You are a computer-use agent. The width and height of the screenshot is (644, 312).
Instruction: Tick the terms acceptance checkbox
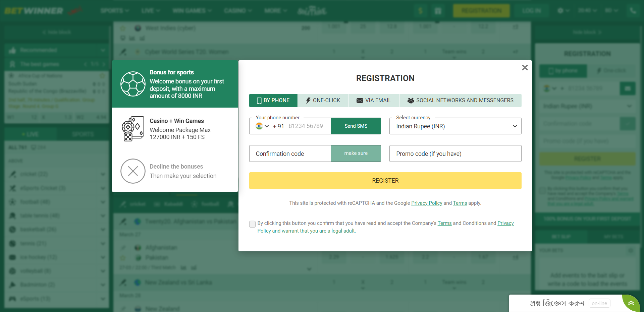pos(253,224)
